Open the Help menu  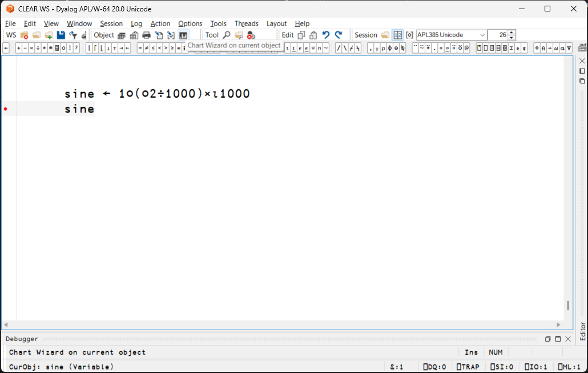(x=302, y=23)
